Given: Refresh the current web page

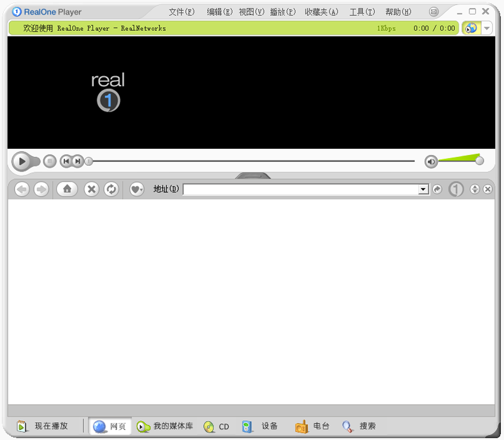Looking at the screenshot, I should pos(112,189).
